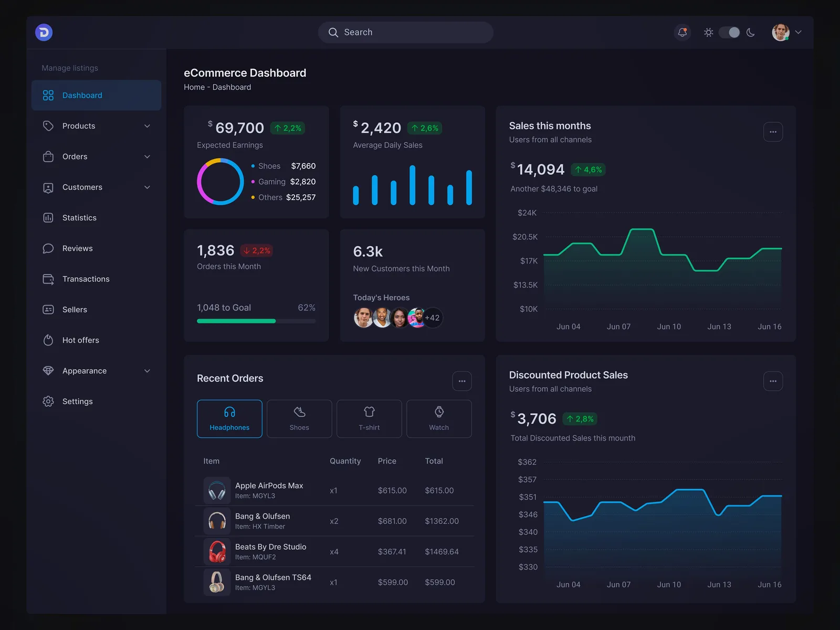Viewport: 840px width, 630px height.
Task: Focus the Search field
Action: click(x=405, y=33)
